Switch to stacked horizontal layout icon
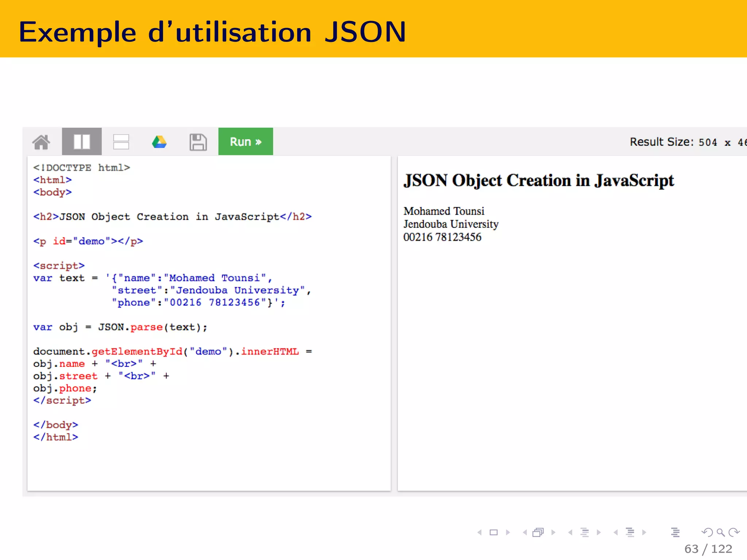The width and height of the screenshot is (747, 560). pos(121,142)
